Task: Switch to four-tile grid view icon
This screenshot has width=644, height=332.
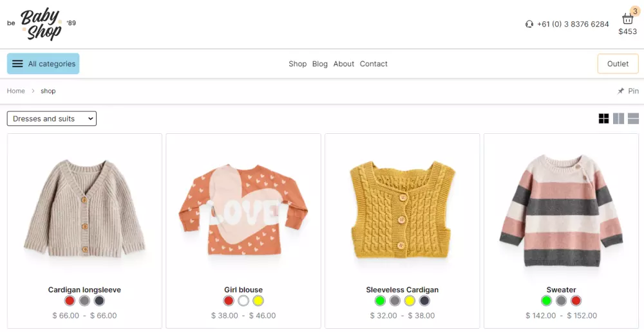Action: (x=604, y=118)
